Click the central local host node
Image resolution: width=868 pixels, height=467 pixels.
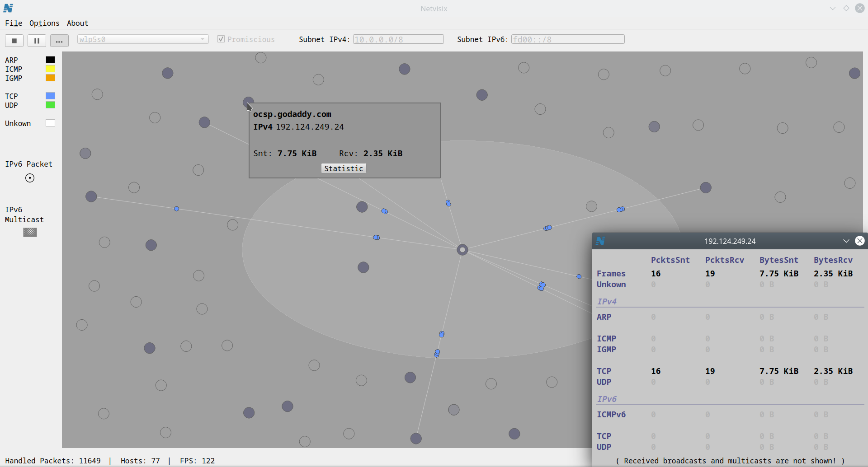pos(462,250)
